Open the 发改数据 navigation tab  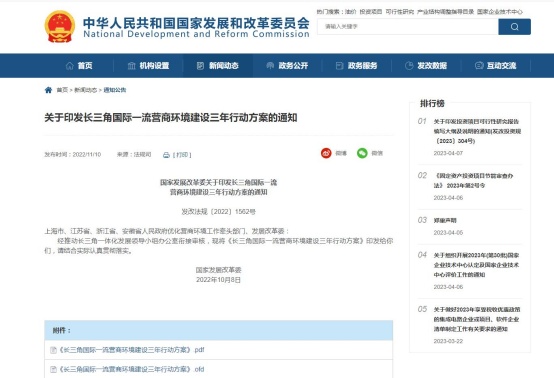pos(426,66)
